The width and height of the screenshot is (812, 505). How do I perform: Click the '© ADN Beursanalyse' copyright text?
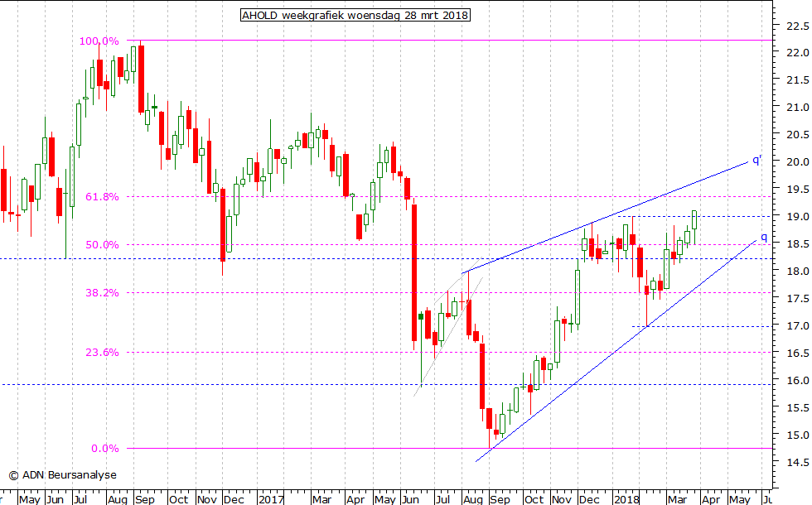pos(63,475)
